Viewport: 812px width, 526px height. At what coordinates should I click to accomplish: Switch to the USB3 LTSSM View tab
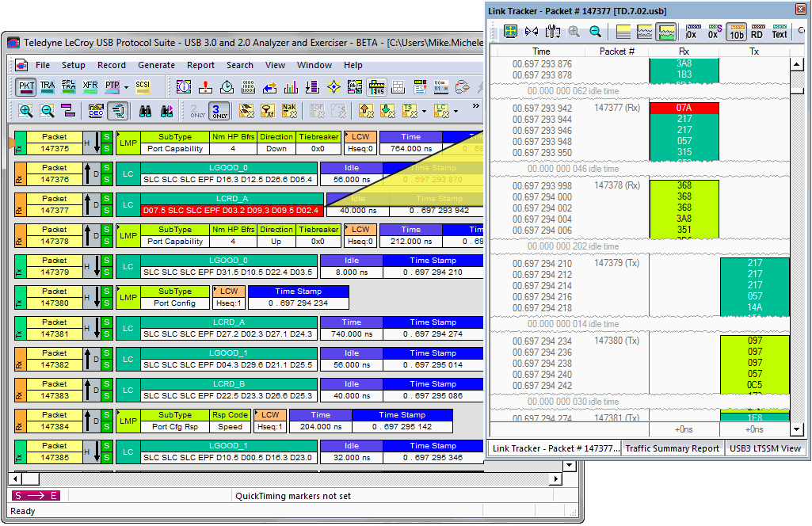tap(766, 448)
